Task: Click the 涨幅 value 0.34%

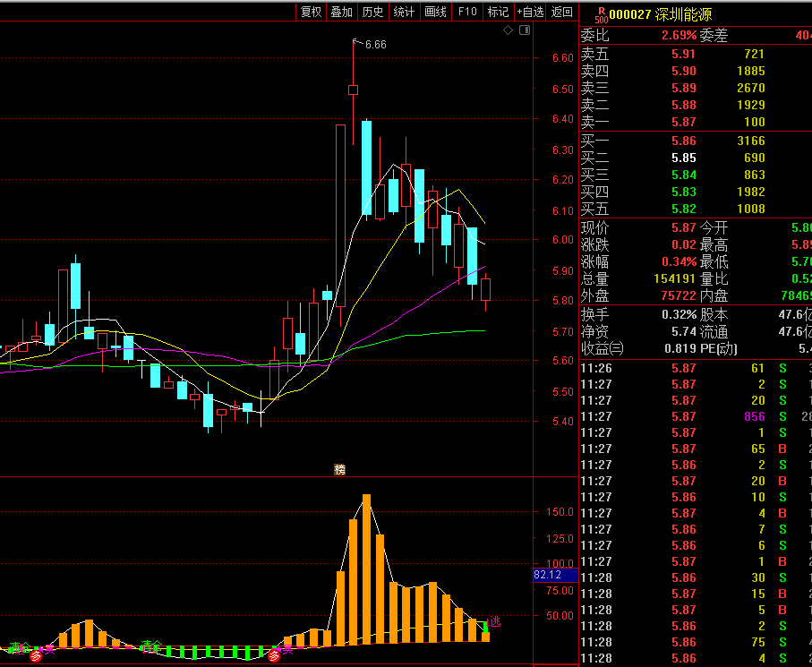Action: 679,262
